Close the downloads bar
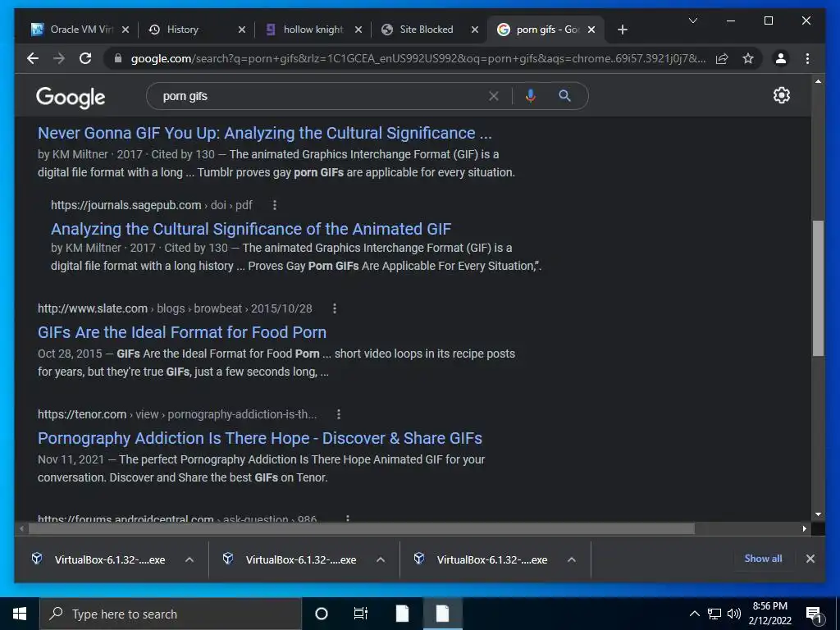 pos(810,559)
